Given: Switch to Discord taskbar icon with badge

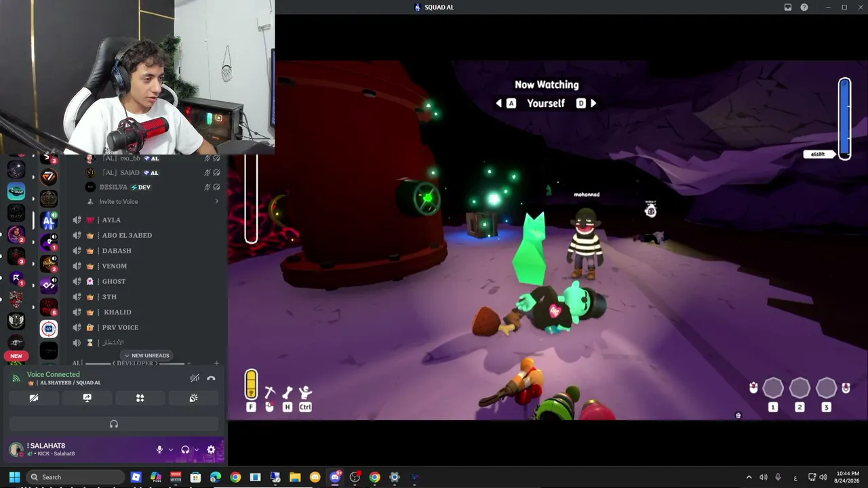Looking at the screenshot, I should [335, 477].
